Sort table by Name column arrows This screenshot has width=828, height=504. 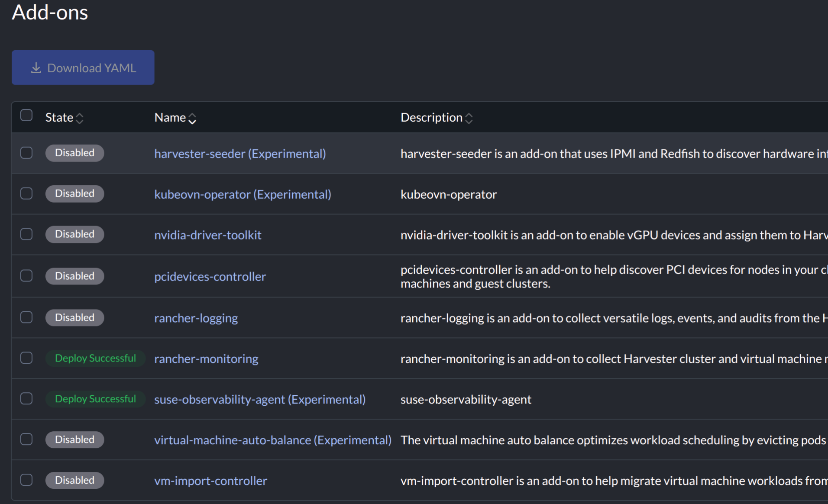(192, 118)
